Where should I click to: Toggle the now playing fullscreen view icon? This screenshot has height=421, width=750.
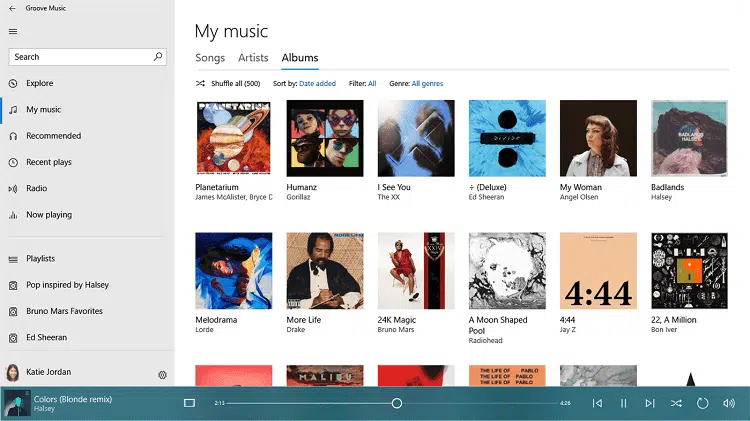[189, 403]
